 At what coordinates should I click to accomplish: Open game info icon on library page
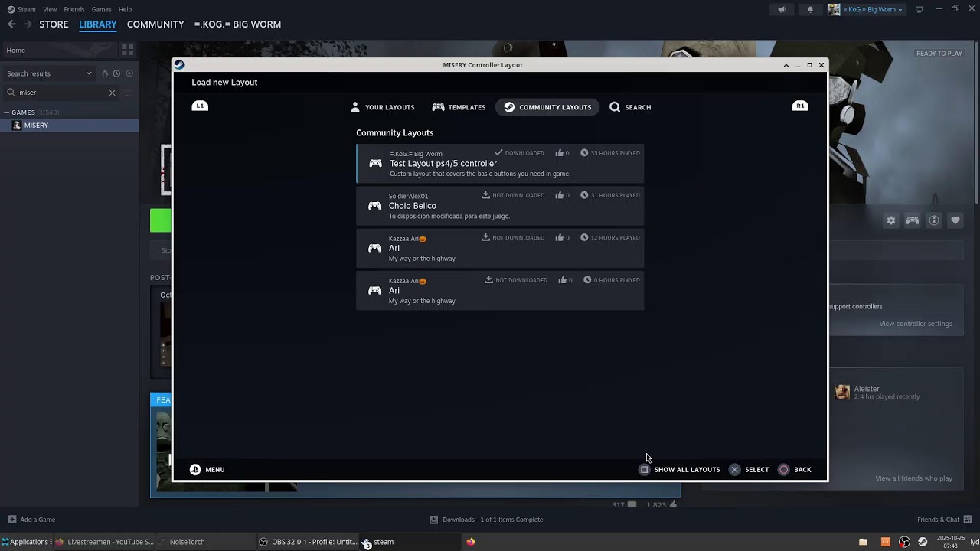pyautogui.click(x=934, y=220)
